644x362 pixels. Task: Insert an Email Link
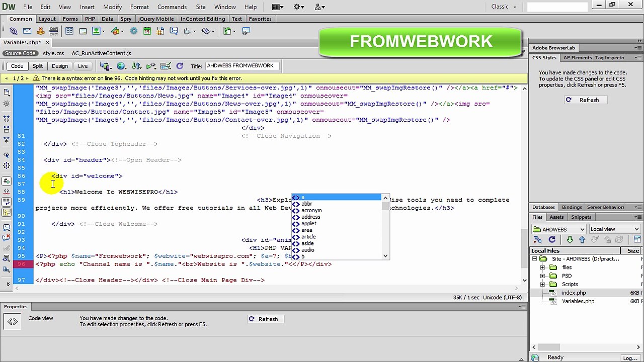coord(27,31)
